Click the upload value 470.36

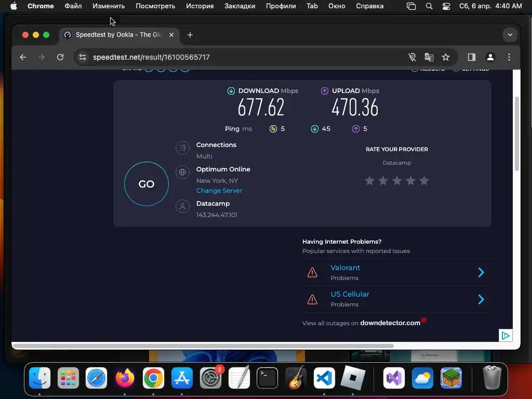355,108
